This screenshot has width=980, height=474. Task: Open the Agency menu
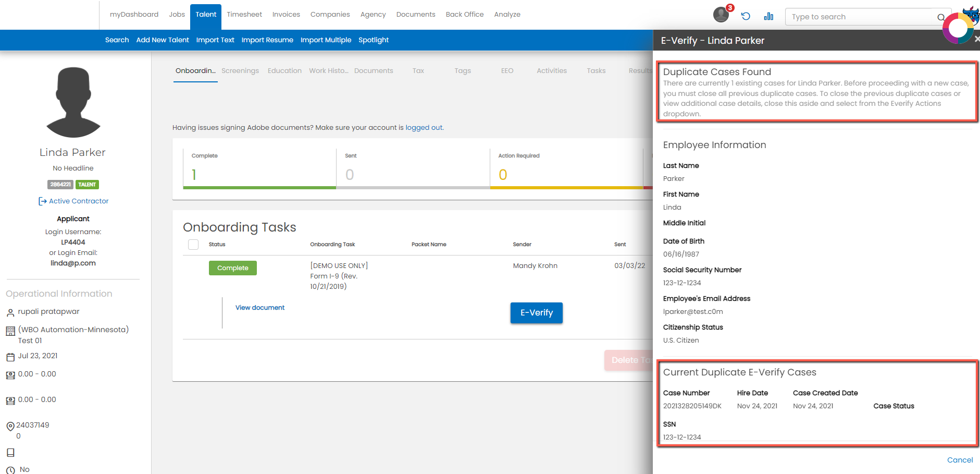coord(373,15)
